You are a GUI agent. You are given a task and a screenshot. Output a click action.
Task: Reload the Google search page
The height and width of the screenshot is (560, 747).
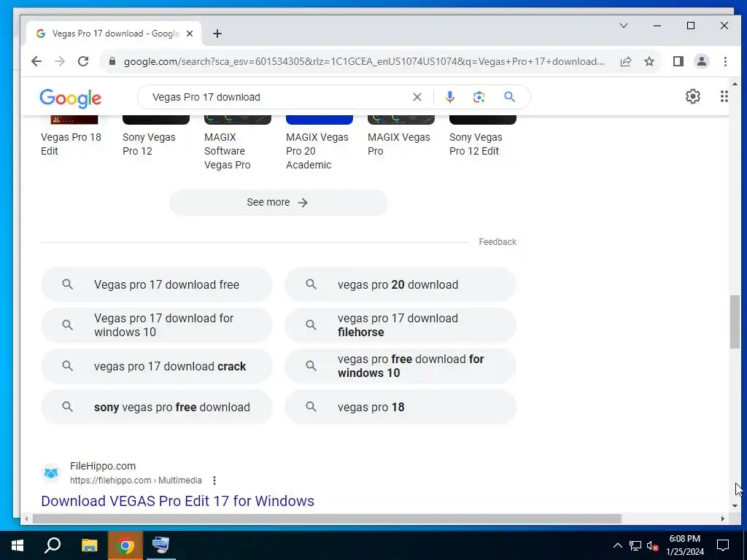83,61
